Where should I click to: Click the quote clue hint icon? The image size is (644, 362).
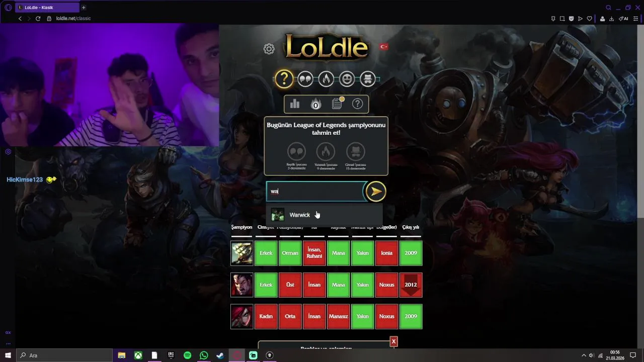tap(296, 151)
